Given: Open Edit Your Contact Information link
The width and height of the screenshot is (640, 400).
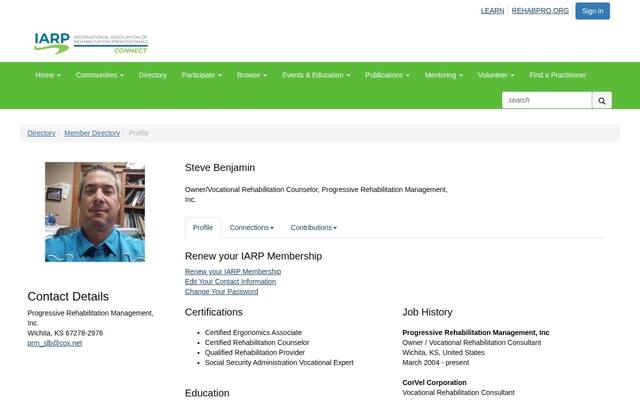Looking at the screenshot, I should (230, 282).
